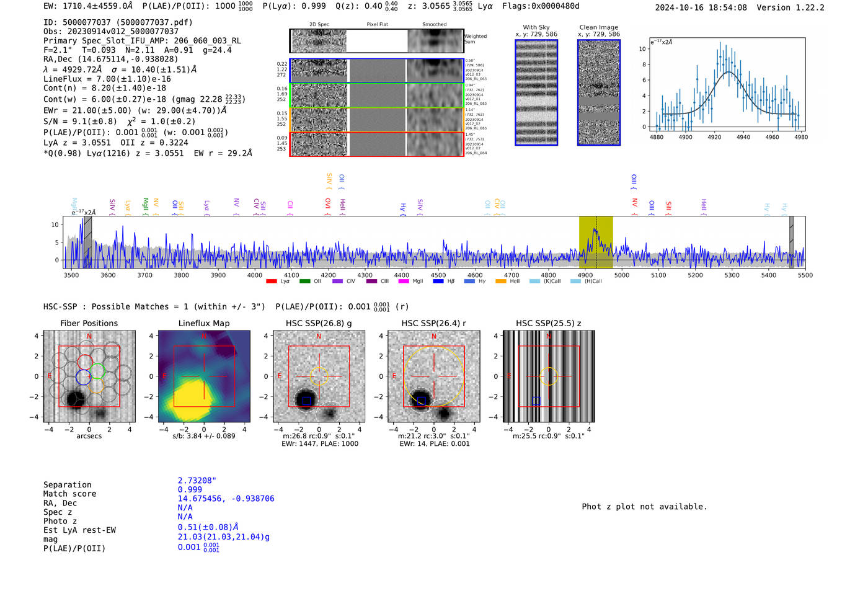Click the 'Primary Spec_Slot_IFU_AMP' line

(x=142, y=40)
